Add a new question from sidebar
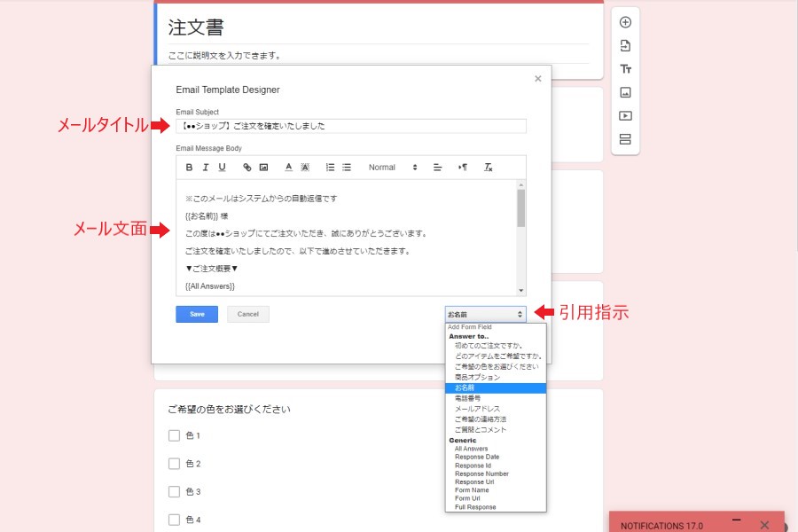This screenshot has width=798, height=532. point(625,22)
